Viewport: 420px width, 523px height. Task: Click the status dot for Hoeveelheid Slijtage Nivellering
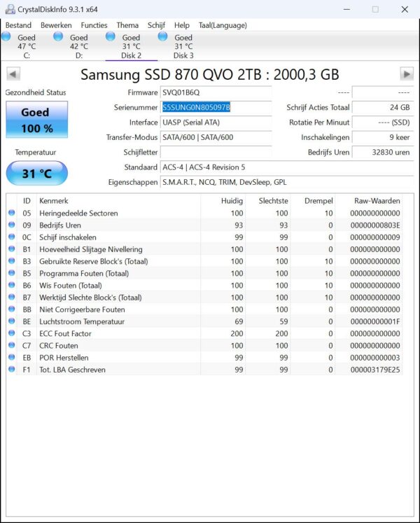pyautogui.click(x=12, y=249)
